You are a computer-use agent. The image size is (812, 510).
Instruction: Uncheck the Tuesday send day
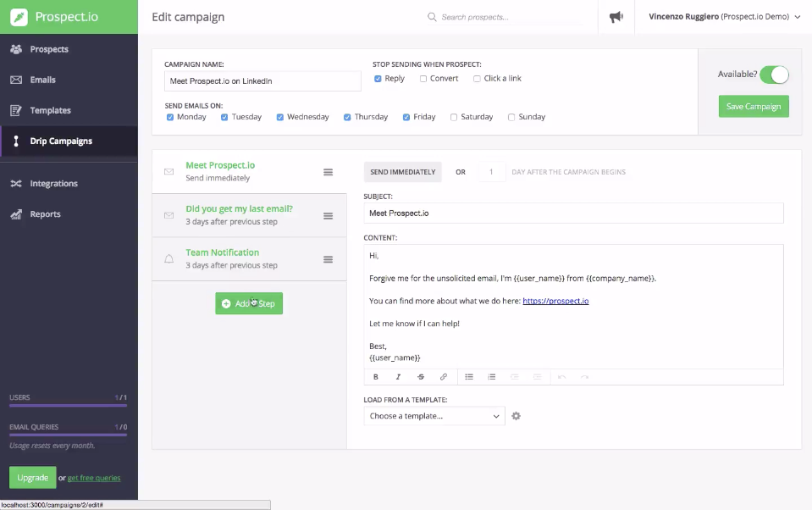(x=224, y=117)
